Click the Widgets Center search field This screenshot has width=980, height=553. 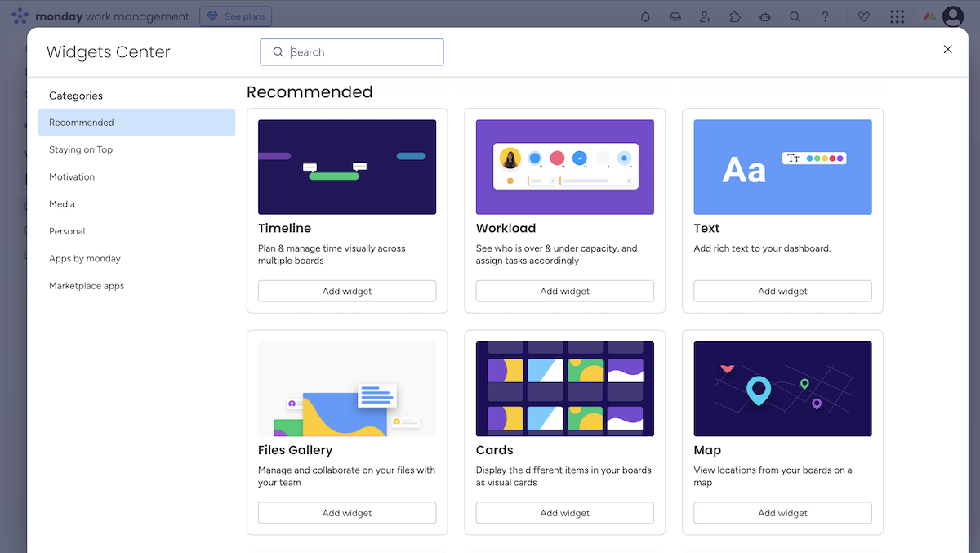click(x=352, y=51)
